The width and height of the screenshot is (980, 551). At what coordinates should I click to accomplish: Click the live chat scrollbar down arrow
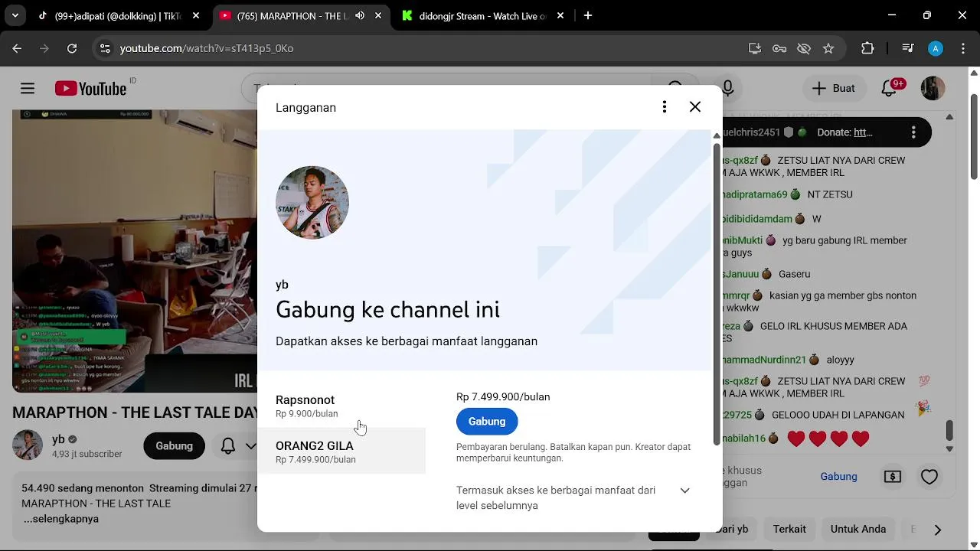point(949,450)
